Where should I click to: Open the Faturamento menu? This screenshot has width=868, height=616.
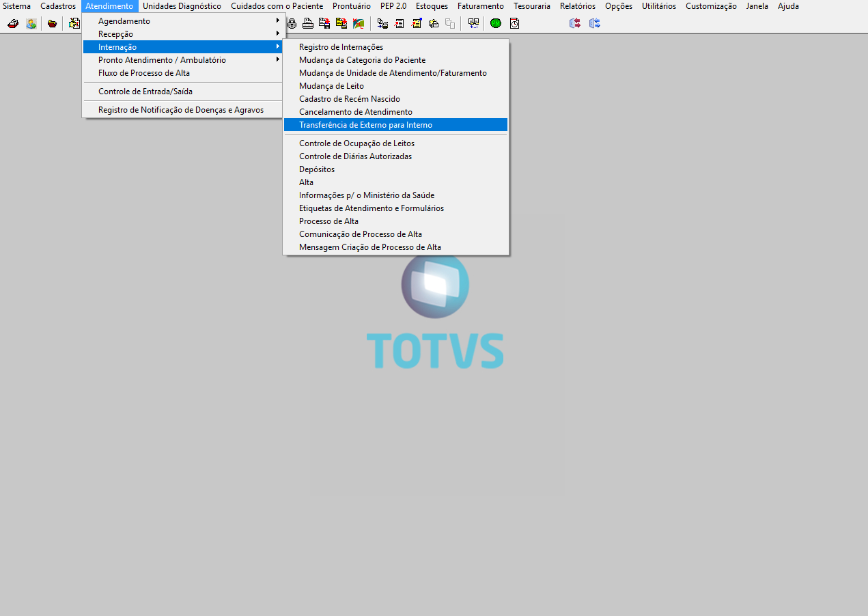click(x=481, y=6)
